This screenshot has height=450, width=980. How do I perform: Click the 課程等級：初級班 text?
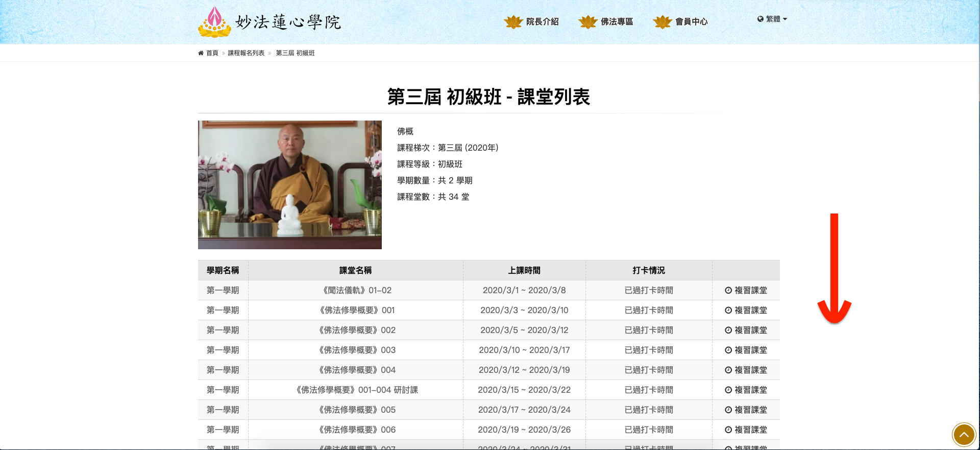click(430, 164)
